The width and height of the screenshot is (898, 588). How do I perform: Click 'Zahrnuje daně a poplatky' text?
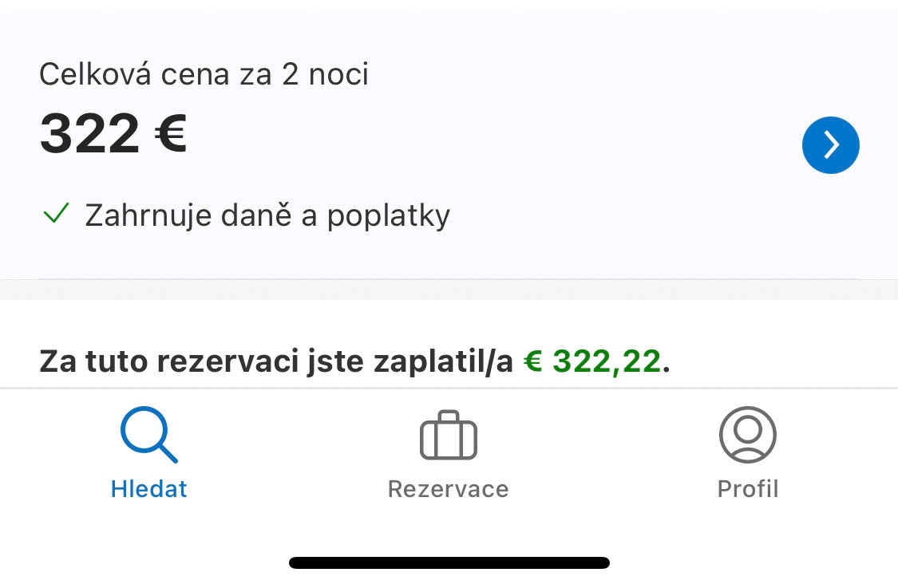[x=267, y=215]
